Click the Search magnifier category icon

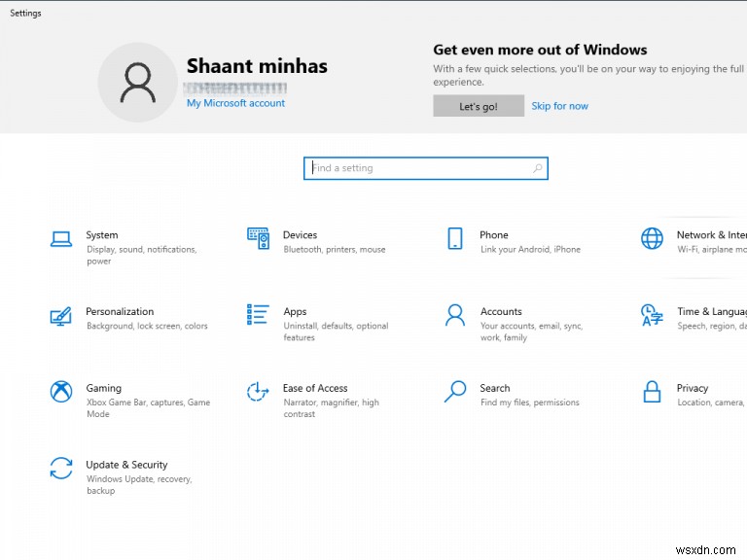(455, 392)
